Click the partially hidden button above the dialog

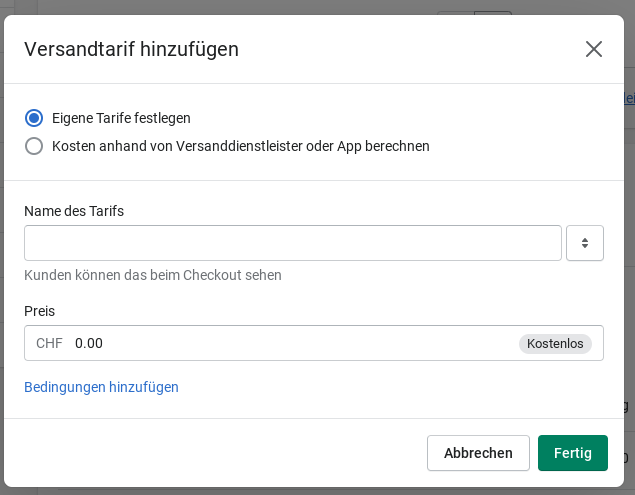click(x=492, y=12)
